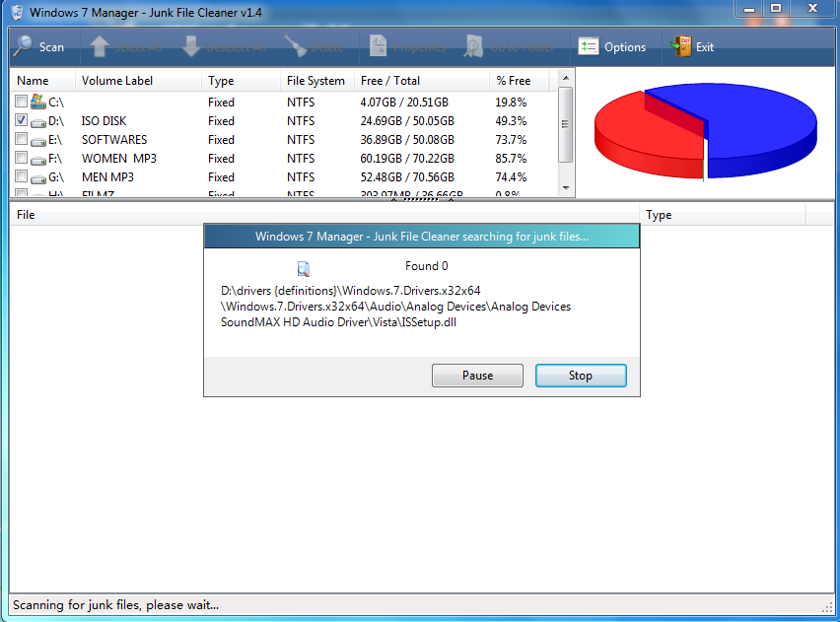This screenshot has height=622, width=840.
Task: Click the Properties toolbar label
Action: coord(419,47)
